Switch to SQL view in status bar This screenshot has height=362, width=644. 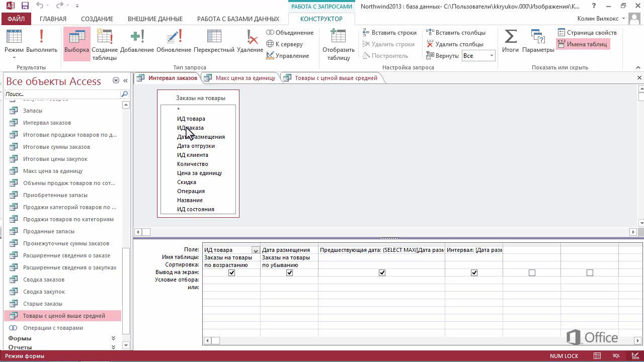point(615,356)
